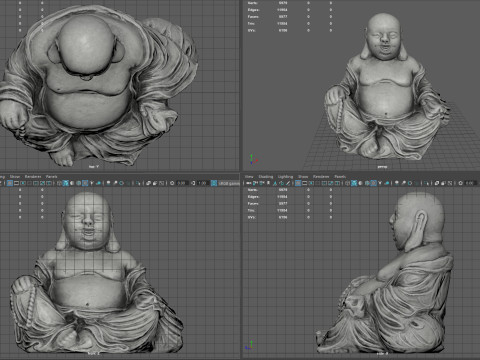
Task: Toggle Field Chart in side view toolbar
Action: pos(324,183)
